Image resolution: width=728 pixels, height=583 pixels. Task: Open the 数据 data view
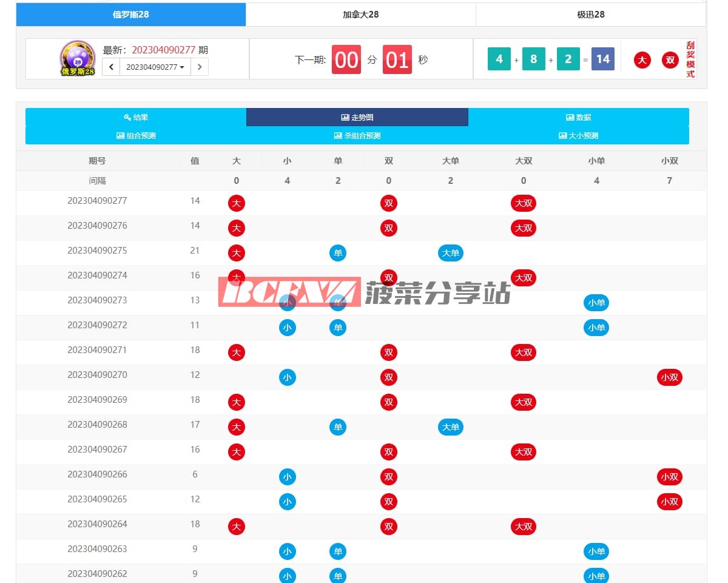coord(578,117)
